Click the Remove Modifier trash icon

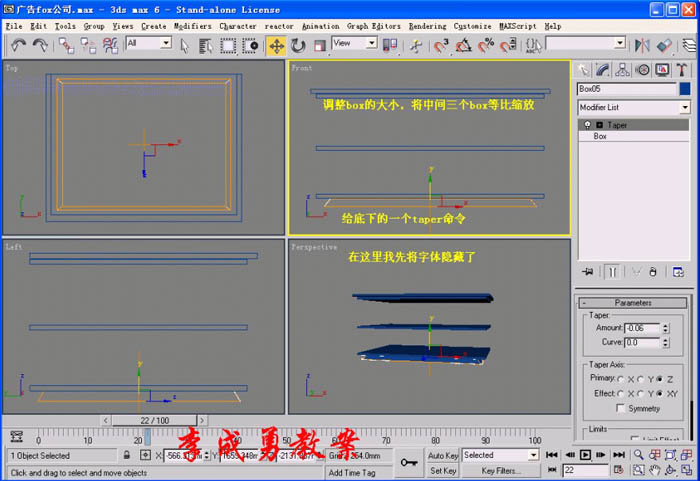pyautogui.click(x=653, y=272)
